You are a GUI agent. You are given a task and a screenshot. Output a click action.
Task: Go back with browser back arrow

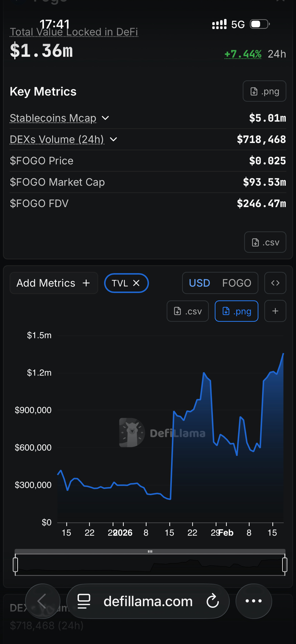42,601
